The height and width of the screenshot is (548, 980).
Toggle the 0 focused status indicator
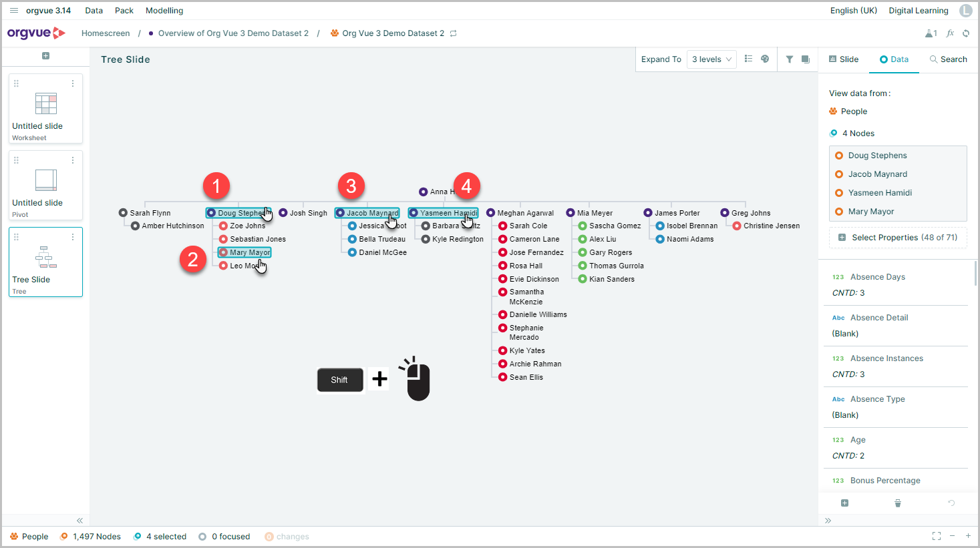(x=224, y=537)
